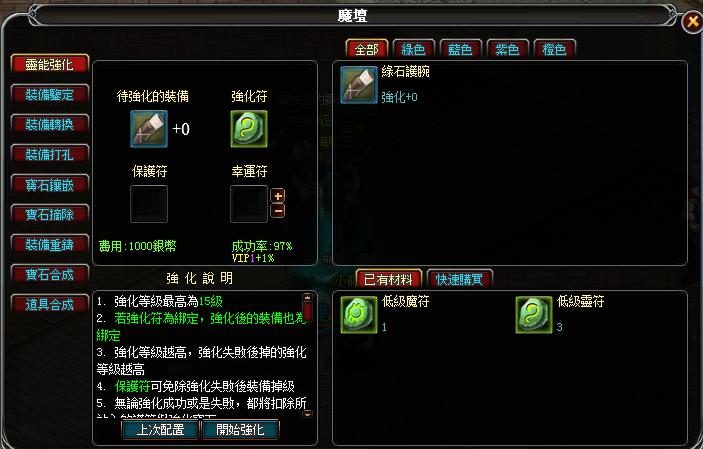Open the 裝備鑒定 menu
The width and height of the screenshot is (703, 449).
[50, 95]
